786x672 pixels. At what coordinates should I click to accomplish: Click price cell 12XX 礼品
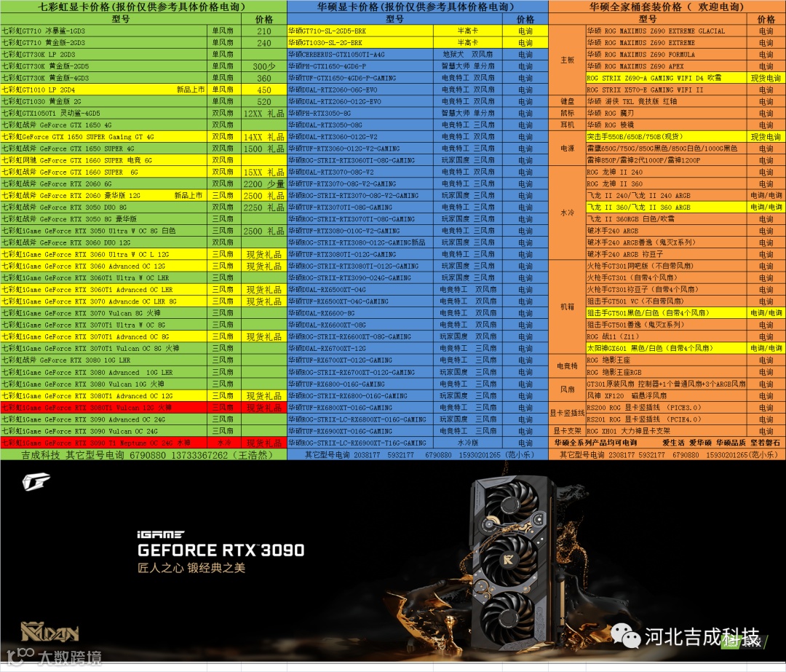pyautogui.click(x=264, y=114)
